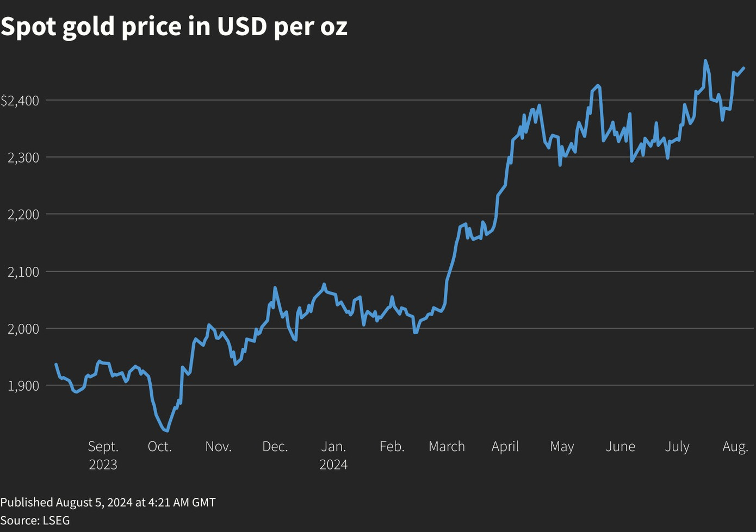The width and height of the screenshot is (756, 532).
Task: Click the Aug. x-axis label
Action: 735,447
